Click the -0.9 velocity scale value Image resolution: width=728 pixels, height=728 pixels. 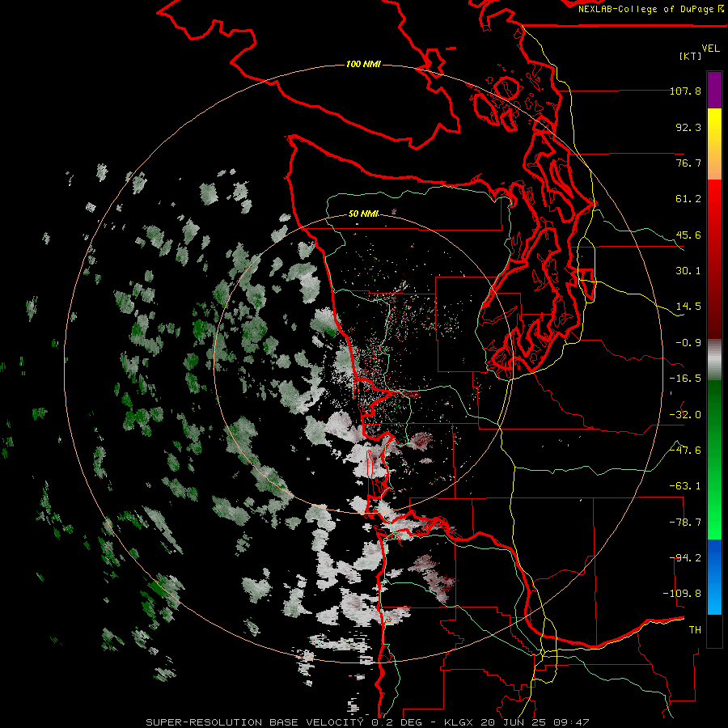click(688, 343)
